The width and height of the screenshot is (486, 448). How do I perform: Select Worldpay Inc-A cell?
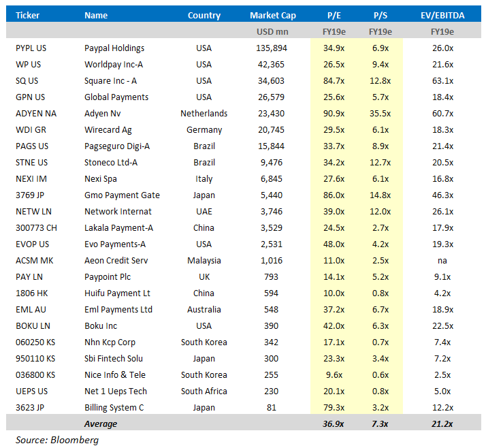114,65
